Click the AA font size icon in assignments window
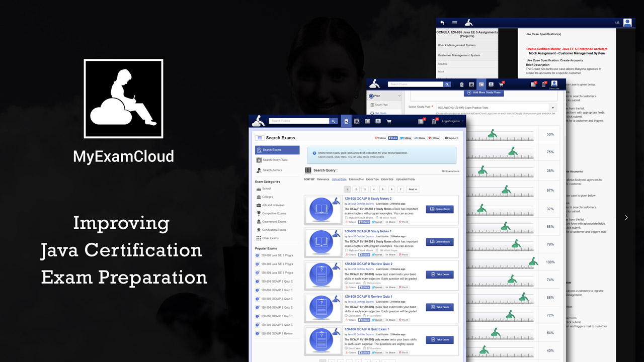644x362 pixels. pyautogui.click(x=617, y=23)
